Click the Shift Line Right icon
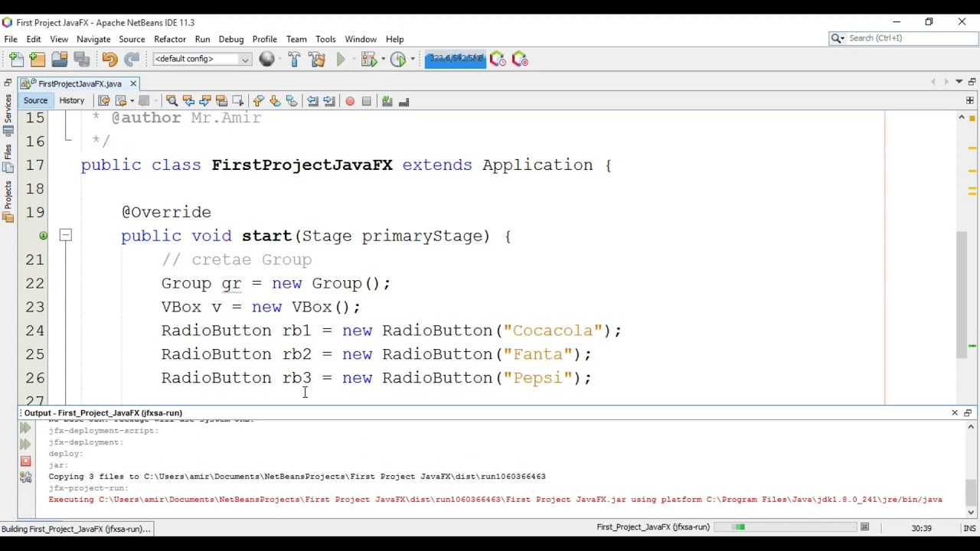The image size is (980, 551). pyautogui.click(x=329, y=101)
